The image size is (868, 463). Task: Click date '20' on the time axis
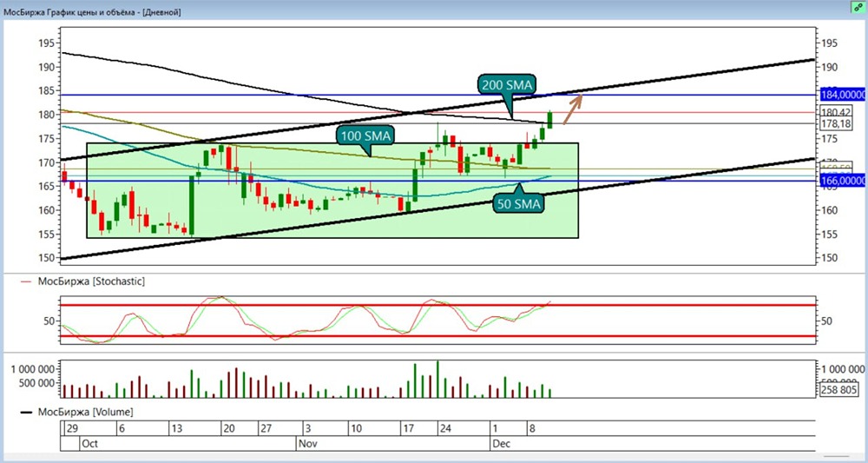[228, 428]
